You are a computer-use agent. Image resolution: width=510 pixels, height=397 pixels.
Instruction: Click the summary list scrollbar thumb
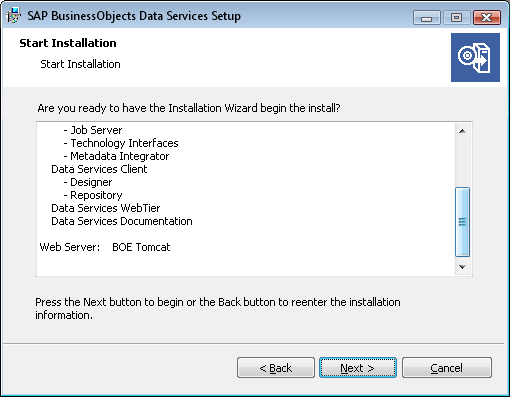[462, 222]
